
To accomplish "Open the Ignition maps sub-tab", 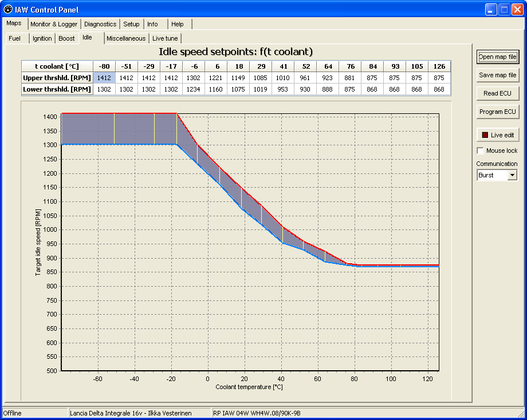I will coord(42,38).
